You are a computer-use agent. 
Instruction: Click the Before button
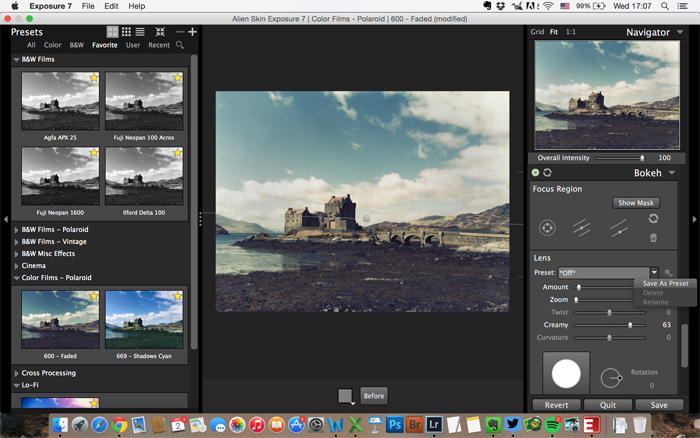(374, 396)
